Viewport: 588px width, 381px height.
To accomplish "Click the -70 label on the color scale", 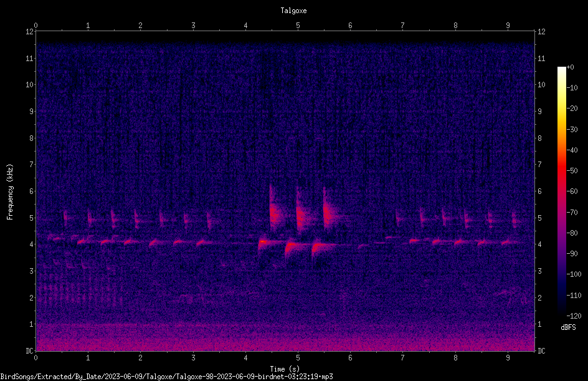I will coord(572,213).
